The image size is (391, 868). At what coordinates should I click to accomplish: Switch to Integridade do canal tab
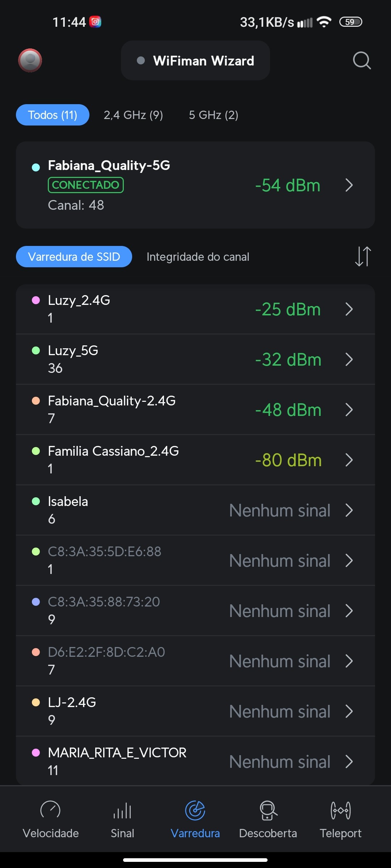pos(198,257)
